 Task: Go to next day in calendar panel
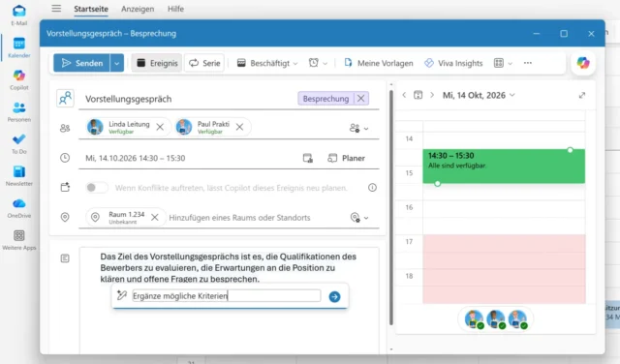pos(432,95)
